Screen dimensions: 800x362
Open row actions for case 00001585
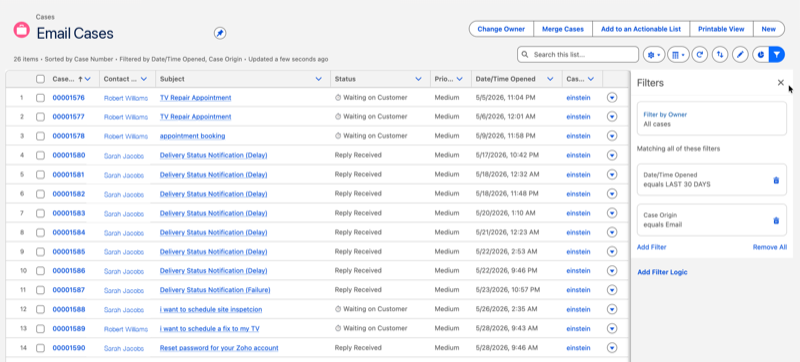(x=612, y=251)
